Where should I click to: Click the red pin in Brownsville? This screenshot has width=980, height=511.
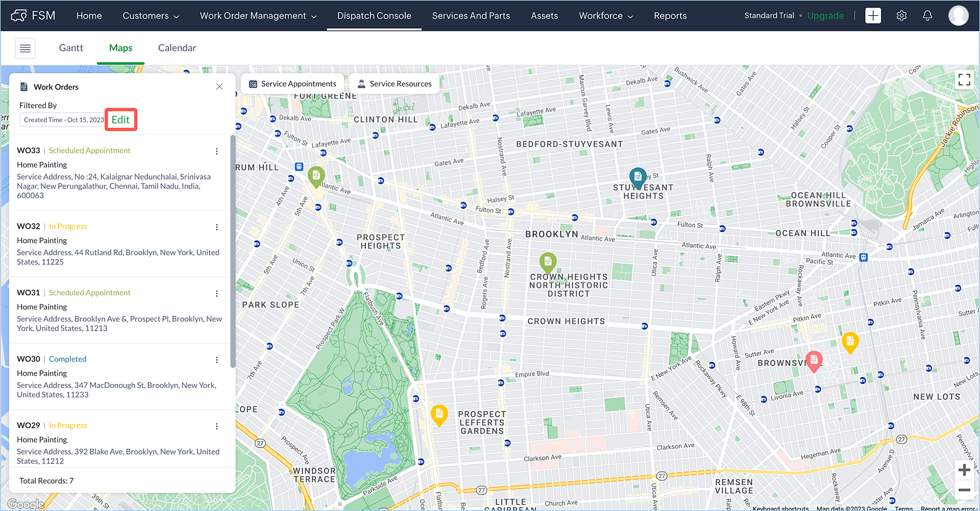pos(813,362)
